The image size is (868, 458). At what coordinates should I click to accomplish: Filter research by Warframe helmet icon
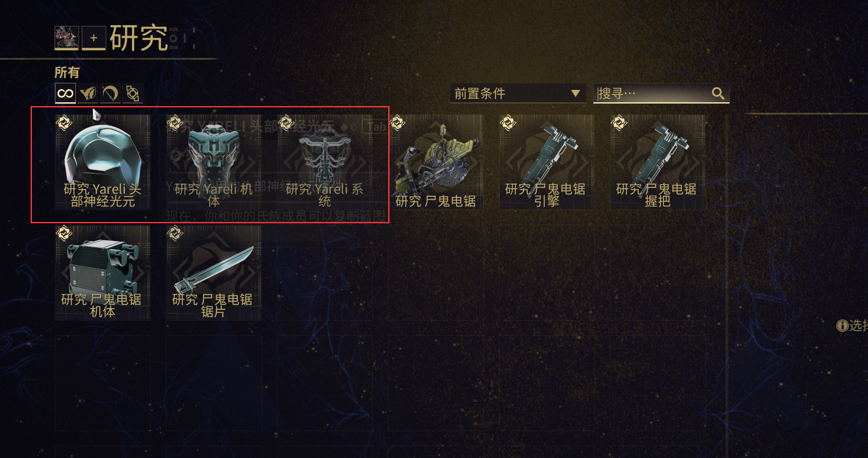point(88,93)
